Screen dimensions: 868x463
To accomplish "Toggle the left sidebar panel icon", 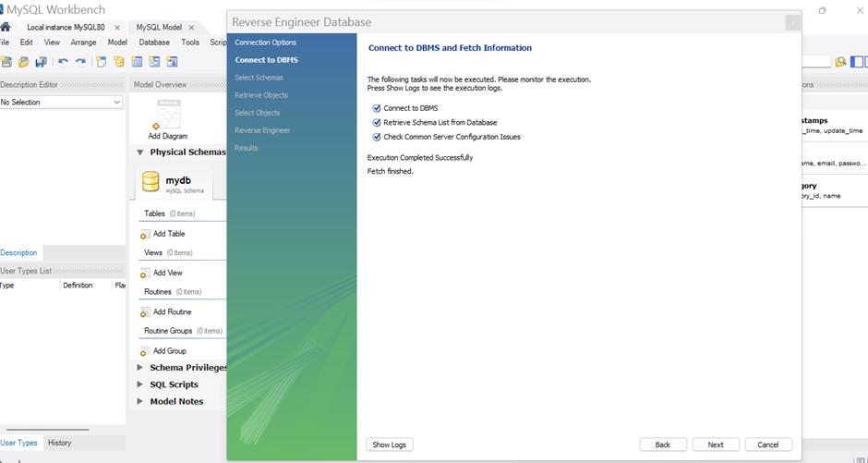I will [856, 62].
